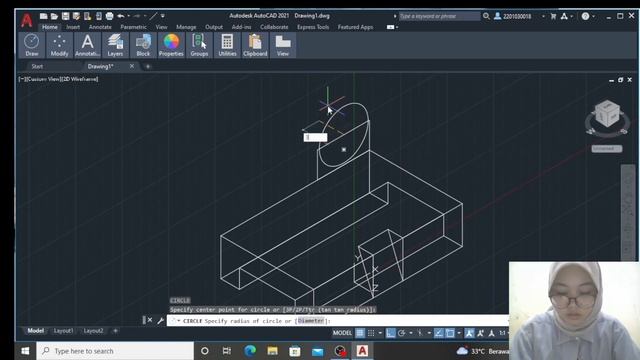640x360 pixels.
Task: Switch to the Annotate ribbon tab
Action: pyautogui.click(x=100, y=27)
